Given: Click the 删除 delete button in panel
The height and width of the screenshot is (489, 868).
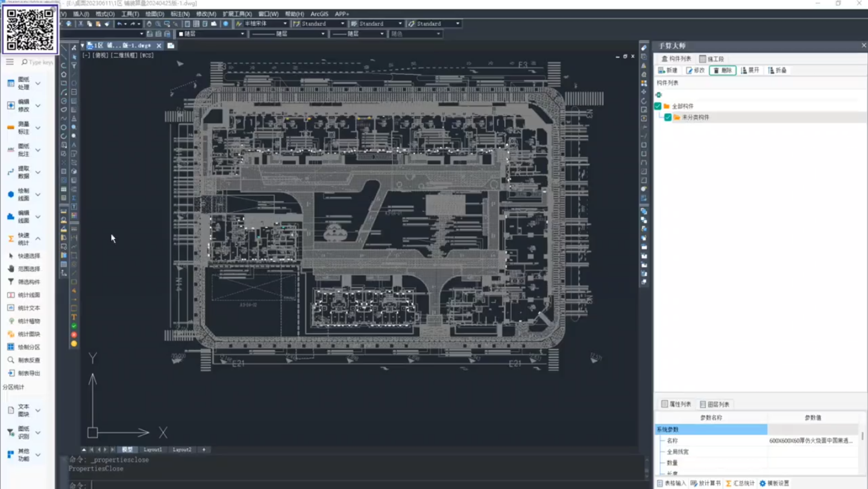Looking at the screenshot, I should click(x=722, y=70).
